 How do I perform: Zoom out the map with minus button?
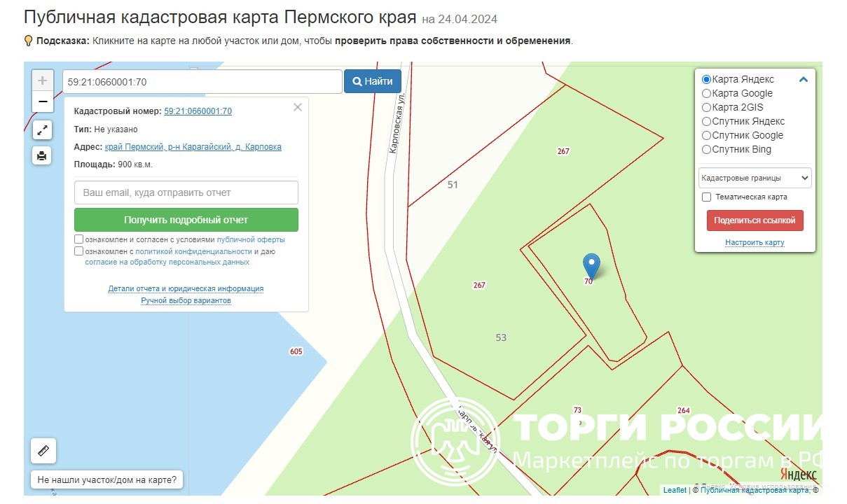(43, 102)
